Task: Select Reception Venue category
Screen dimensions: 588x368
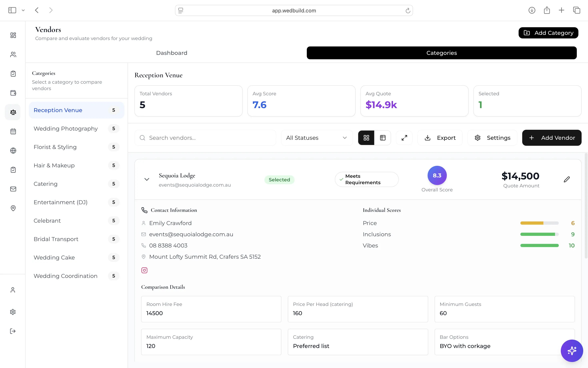Action: click(77, 110)
